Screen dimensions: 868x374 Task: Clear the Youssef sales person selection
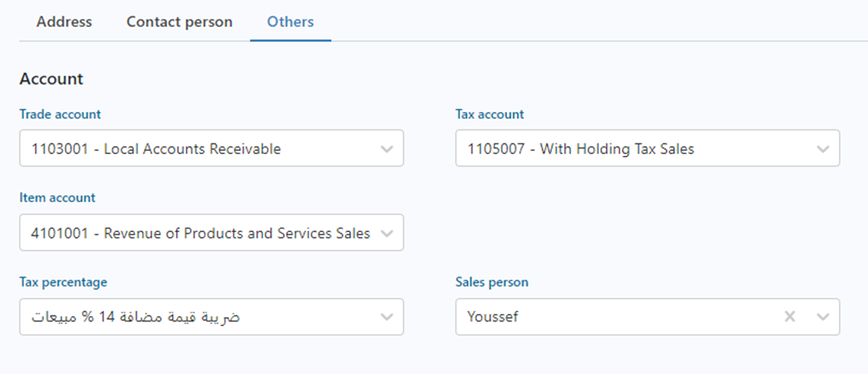[x=789, y=316]
